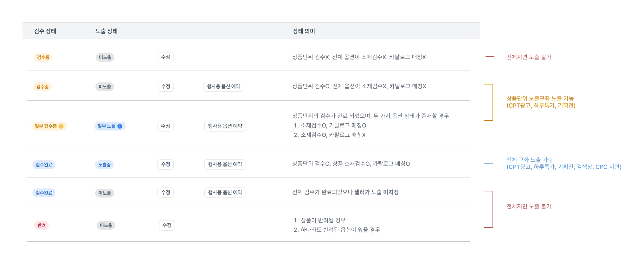The image size is (644, 267).
Task: Click the orange info icon in 일부 검수중 badge
Action: point(61,126)
